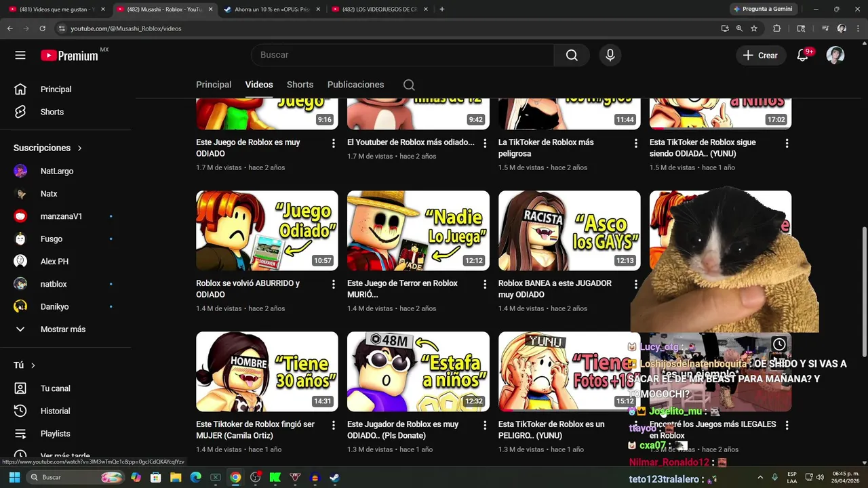The width and height of the screenshot is (868, 488).
Task: Search within the channel using magnifier icon
Action: point(409,85)
